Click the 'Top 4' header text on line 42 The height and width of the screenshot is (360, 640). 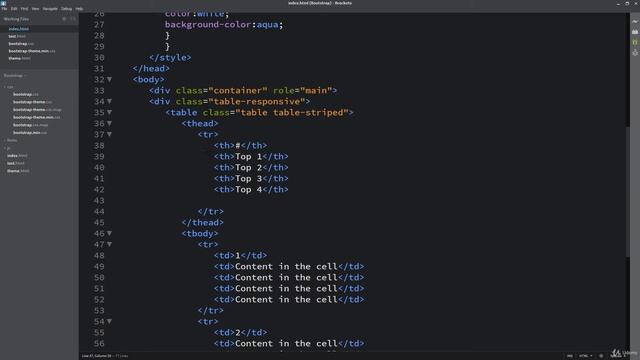[x=249, y=190]
